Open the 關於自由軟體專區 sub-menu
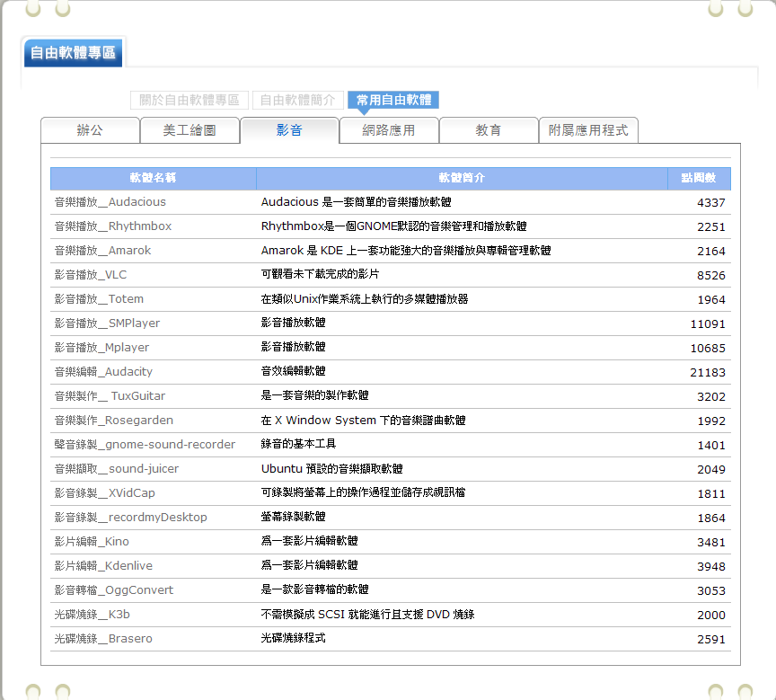The image size is (776, 700). pyautogui.click(x=189, y=100)
